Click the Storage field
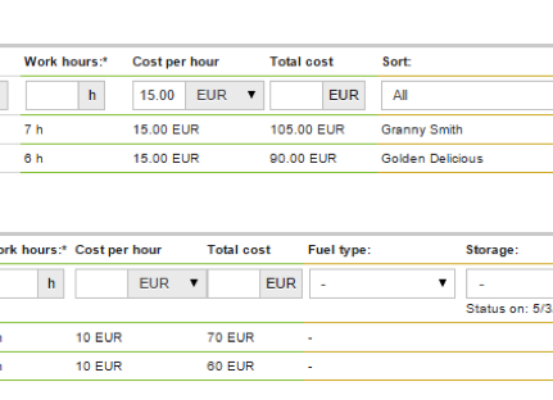Viewport: 553px width, 400px height. point(510,284)
